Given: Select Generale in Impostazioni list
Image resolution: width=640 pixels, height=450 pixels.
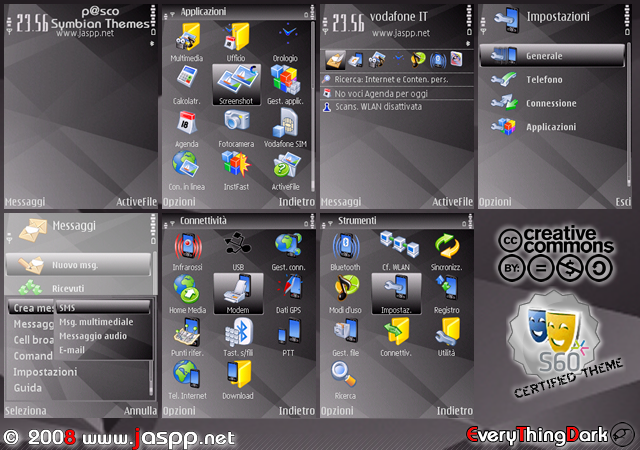Looking at the screenshot, I should 552,56.
